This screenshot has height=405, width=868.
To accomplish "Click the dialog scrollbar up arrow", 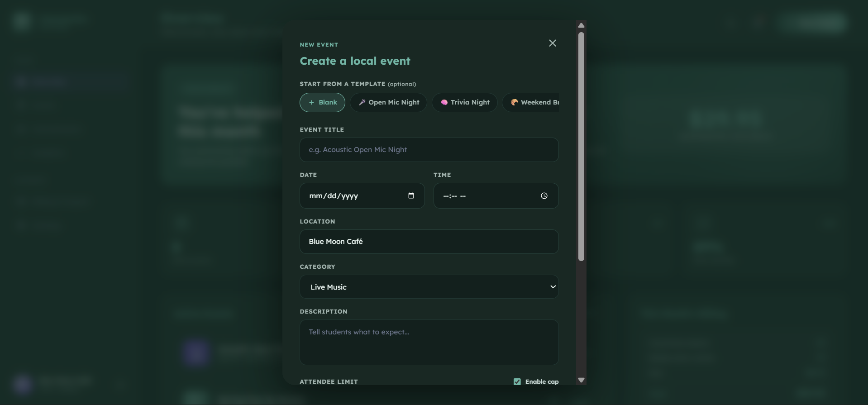I will (x=582, y=25).
